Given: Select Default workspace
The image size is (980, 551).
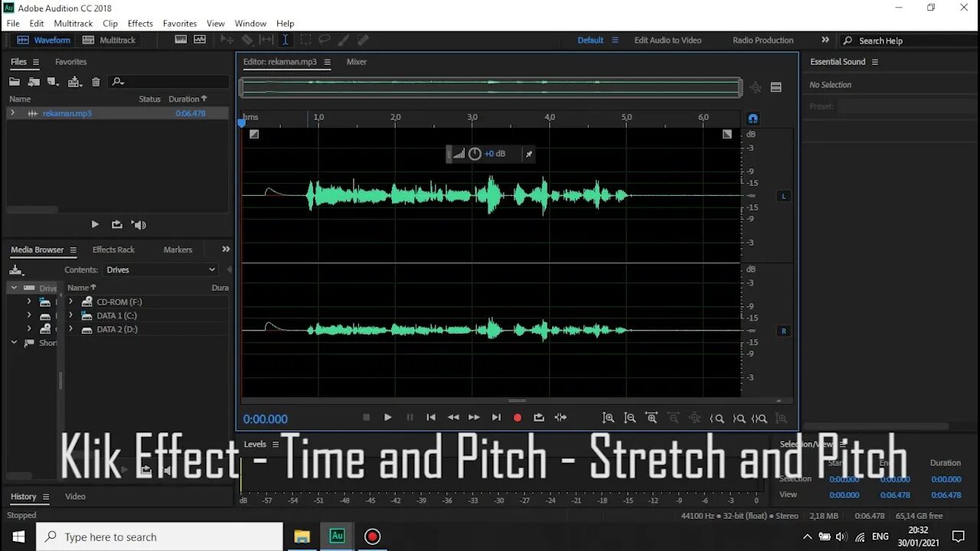Looking at the screenshot, I should (x=590, y=41).
